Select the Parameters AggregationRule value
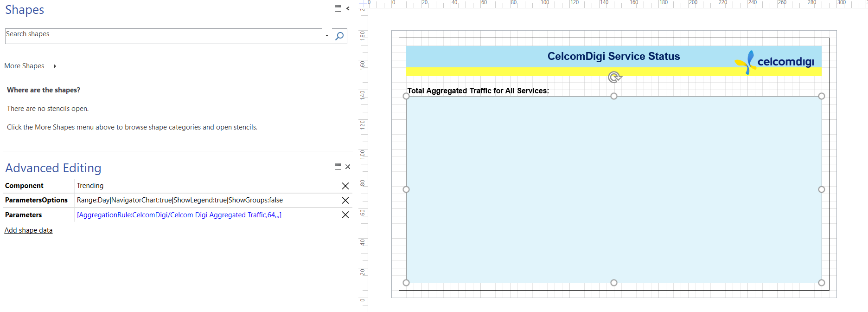 (179, 215)
